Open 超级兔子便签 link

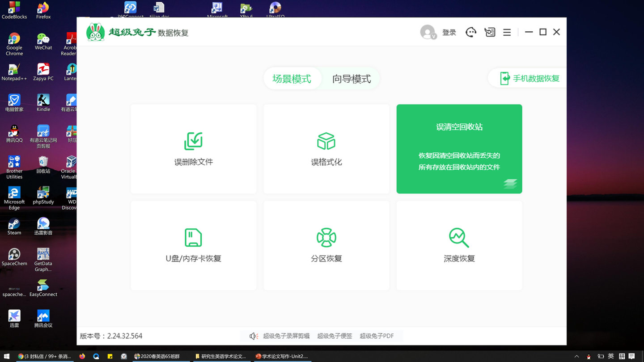335,336
